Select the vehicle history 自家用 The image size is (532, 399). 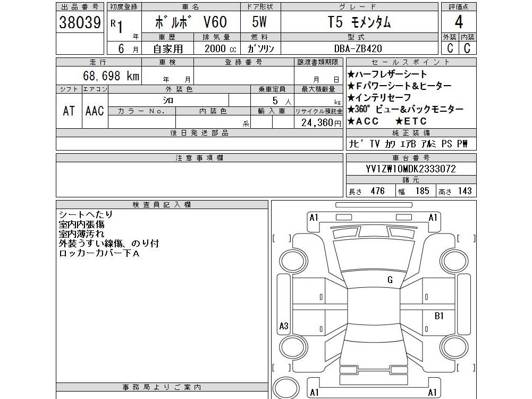[x=167, y=48]
